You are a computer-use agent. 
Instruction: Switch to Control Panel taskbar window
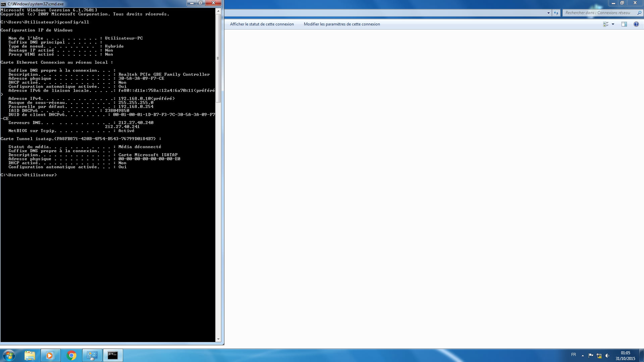92,355
